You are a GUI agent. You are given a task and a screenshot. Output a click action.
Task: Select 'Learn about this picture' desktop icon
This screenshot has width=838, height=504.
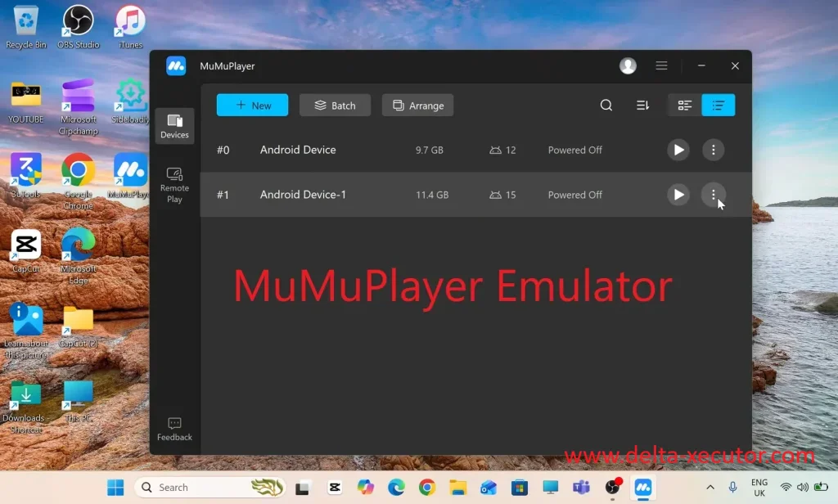click(25, 331)
